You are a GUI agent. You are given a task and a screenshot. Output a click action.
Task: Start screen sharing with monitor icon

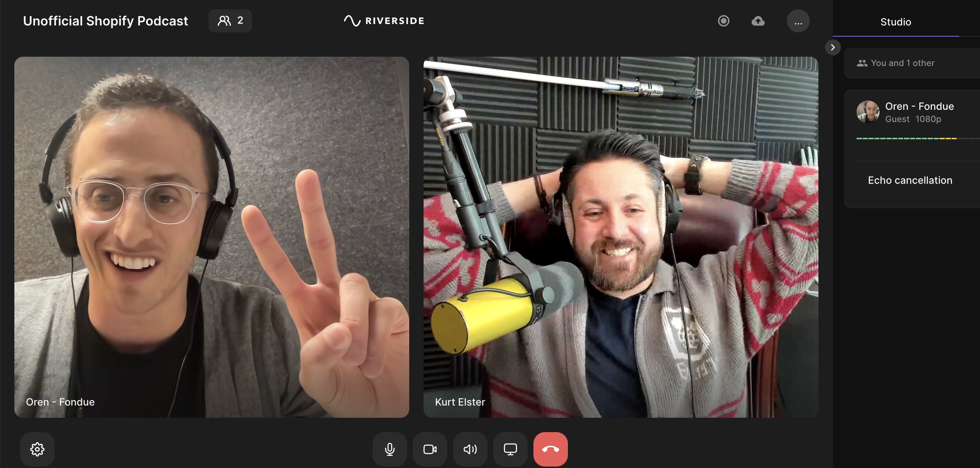pos(510,449)
